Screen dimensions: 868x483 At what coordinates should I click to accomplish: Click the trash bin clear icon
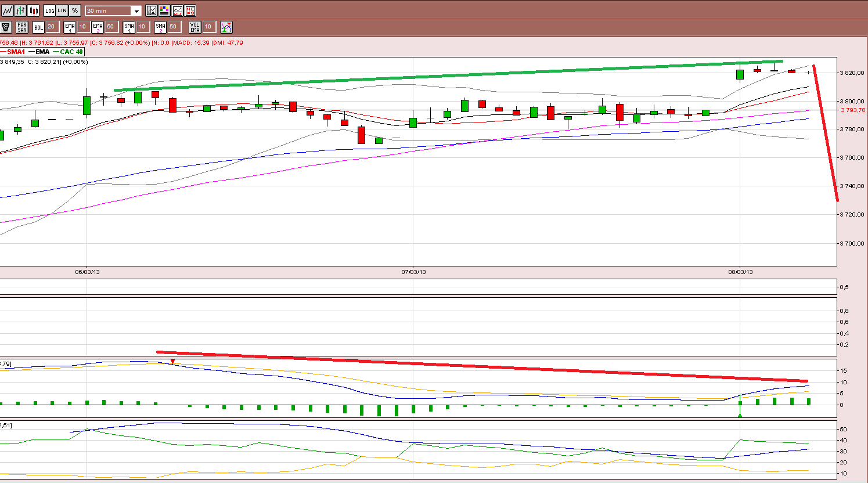coord(6,27)
